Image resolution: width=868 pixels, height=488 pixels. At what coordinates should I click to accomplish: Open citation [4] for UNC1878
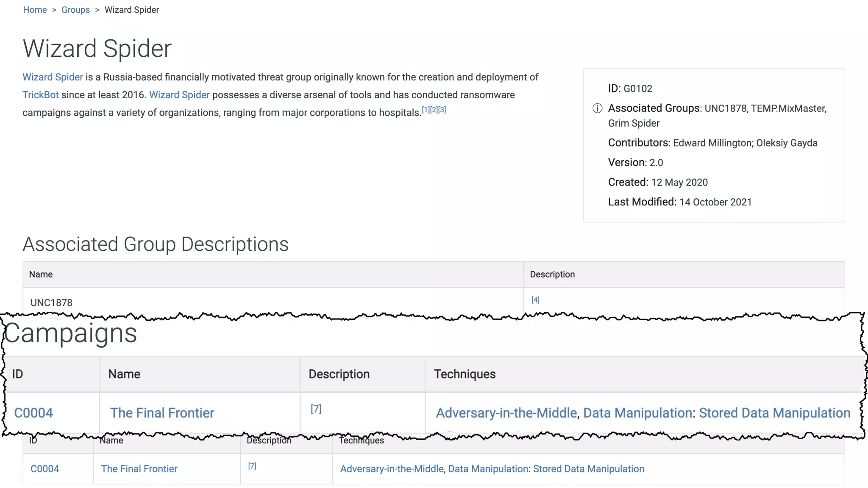535,300
